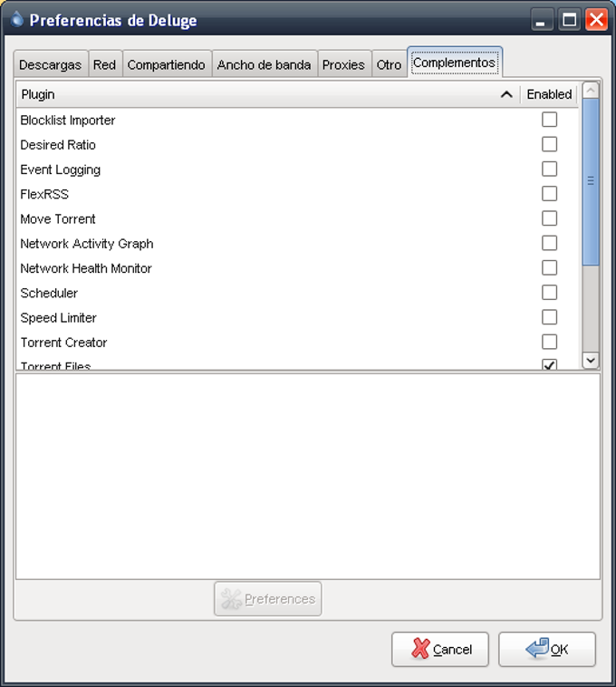The image size is (616, 687).
Task: Tick the Event Logging checkbox
Action: [x=550, y=169]
